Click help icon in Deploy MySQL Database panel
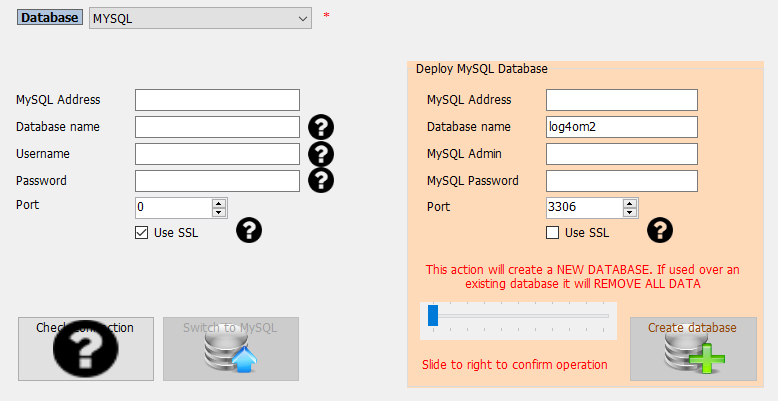The height and width of the screenshot is (401, 778). (660, 231)
